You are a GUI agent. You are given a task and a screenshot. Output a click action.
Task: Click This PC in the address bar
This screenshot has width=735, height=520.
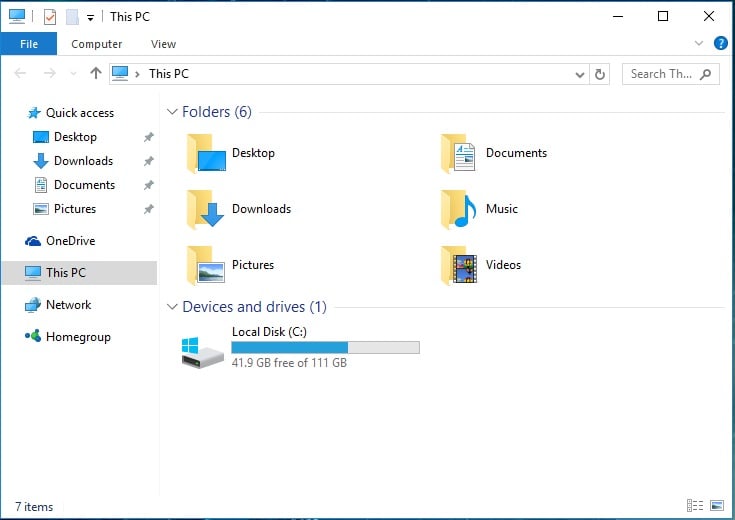(169, 74)
